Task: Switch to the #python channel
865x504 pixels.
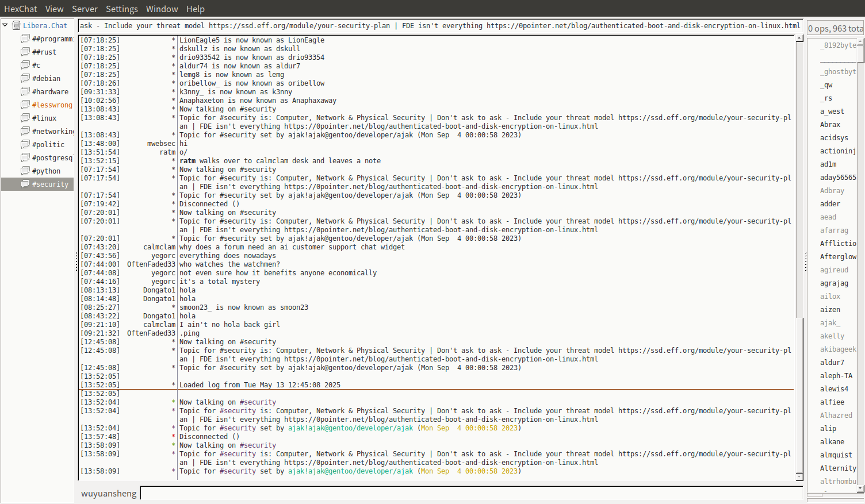Action: pos(46,171)
